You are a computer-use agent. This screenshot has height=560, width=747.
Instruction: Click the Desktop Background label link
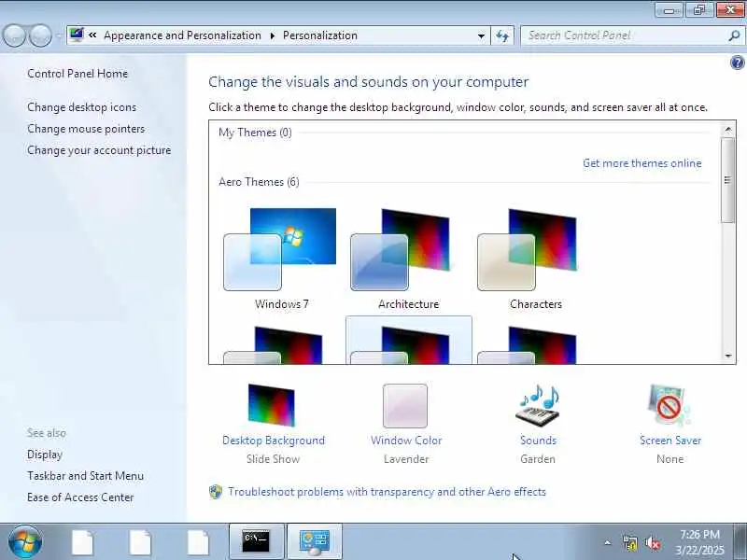(274, 441)
